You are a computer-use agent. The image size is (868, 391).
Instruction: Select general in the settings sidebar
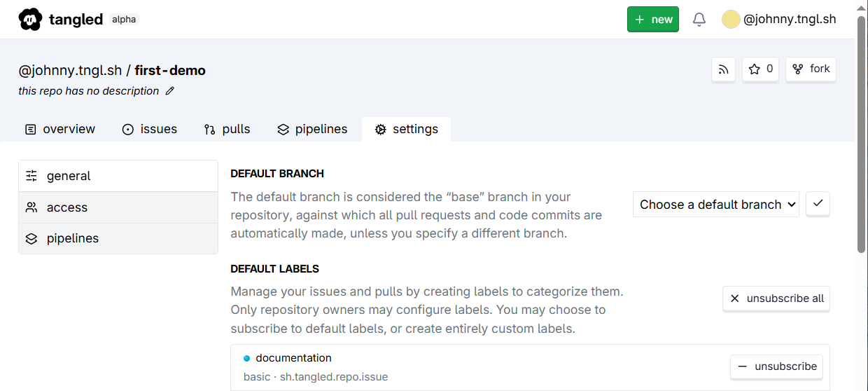118,176
